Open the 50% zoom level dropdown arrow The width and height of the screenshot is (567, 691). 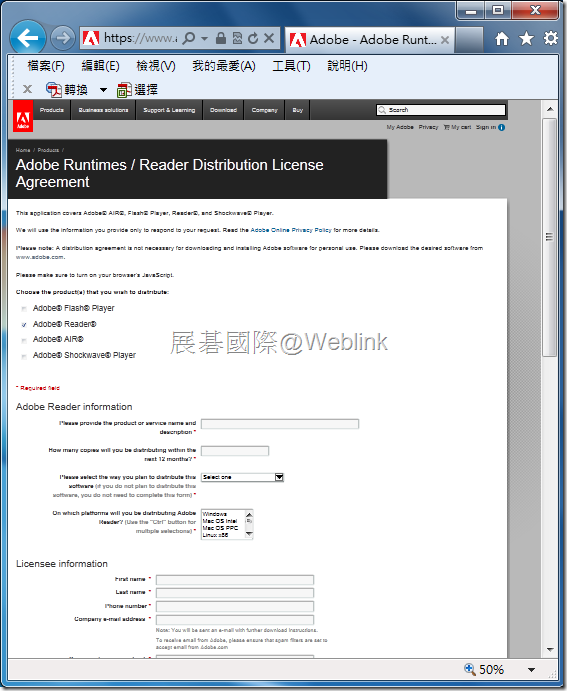[x=531, y=670]
